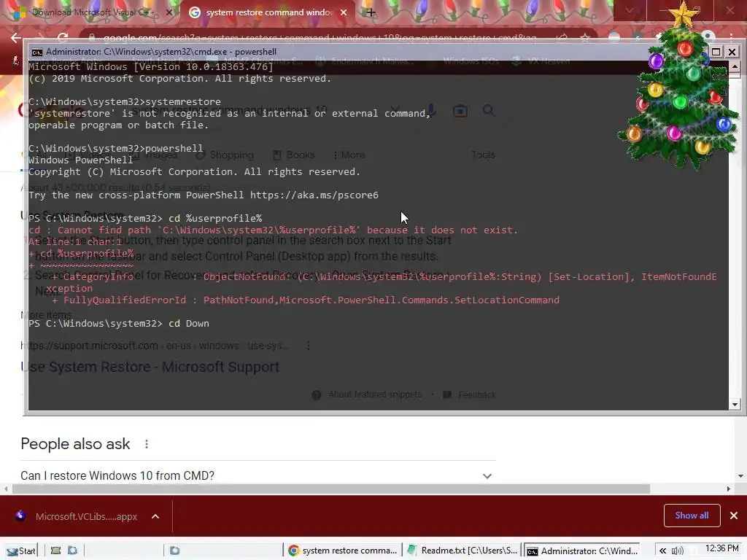Image resolution: width=747 pixels, height=560 pixels.
Task: Click the lone icon in the taskbar middle
Action: click(174, 551)
